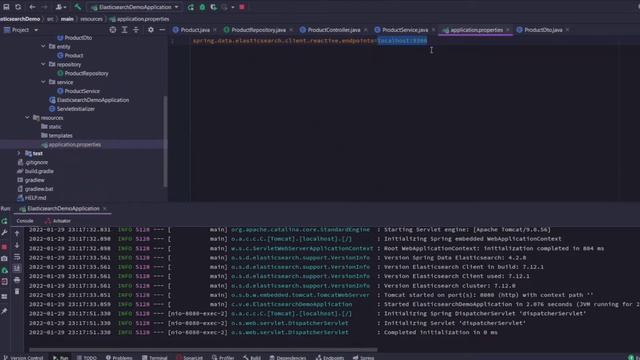Viewport: 640px width, 360px height.
Task: Stop the process from Run panel sidebar
Action: click(4, 247)
